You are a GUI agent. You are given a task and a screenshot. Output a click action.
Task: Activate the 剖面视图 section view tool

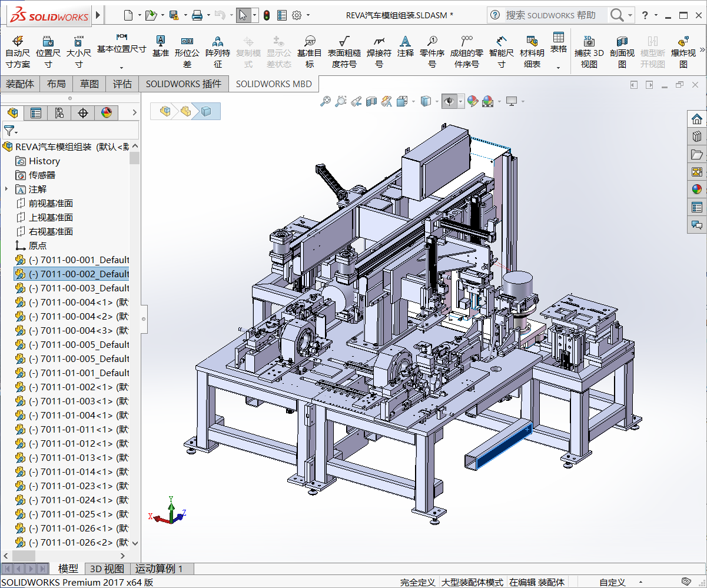622,51
